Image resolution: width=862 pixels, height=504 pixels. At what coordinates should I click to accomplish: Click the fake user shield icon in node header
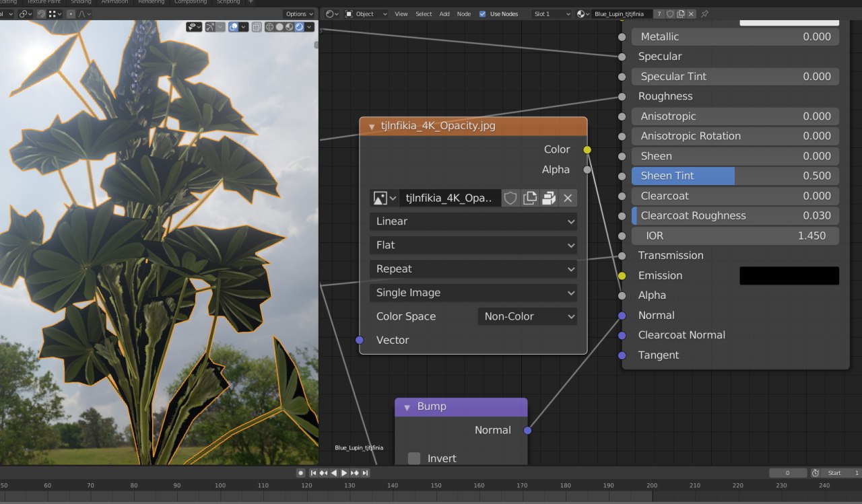coord(670,13)
